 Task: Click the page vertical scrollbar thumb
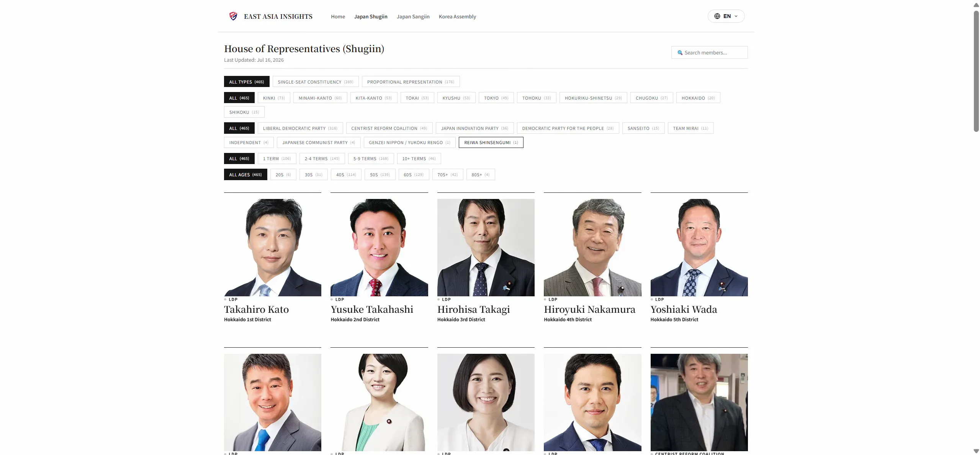976,71
